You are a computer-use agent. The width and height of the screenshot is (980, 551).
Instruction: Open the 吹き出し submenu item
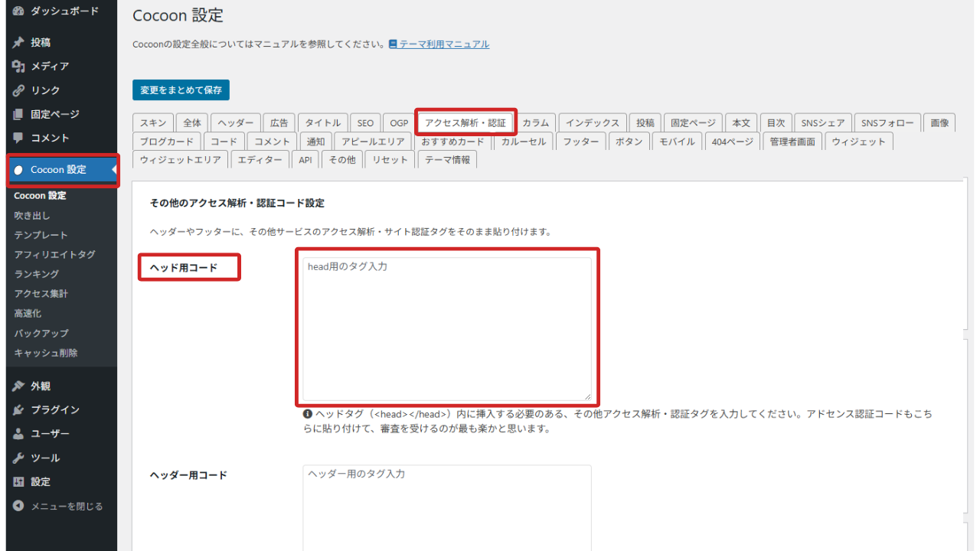coord(32,216)
